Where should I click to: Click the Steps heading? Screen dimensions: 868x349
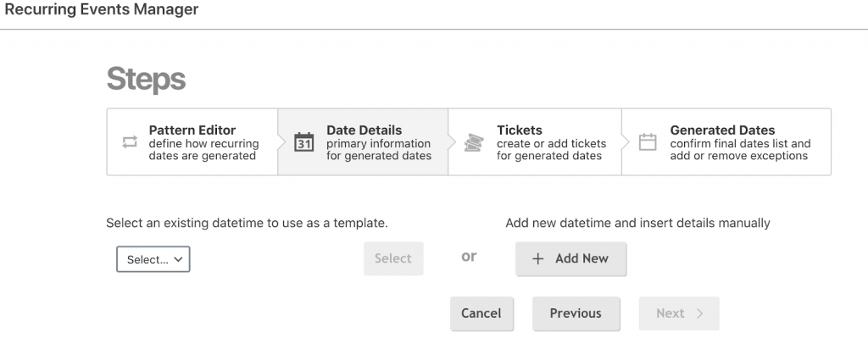[146, 80]
